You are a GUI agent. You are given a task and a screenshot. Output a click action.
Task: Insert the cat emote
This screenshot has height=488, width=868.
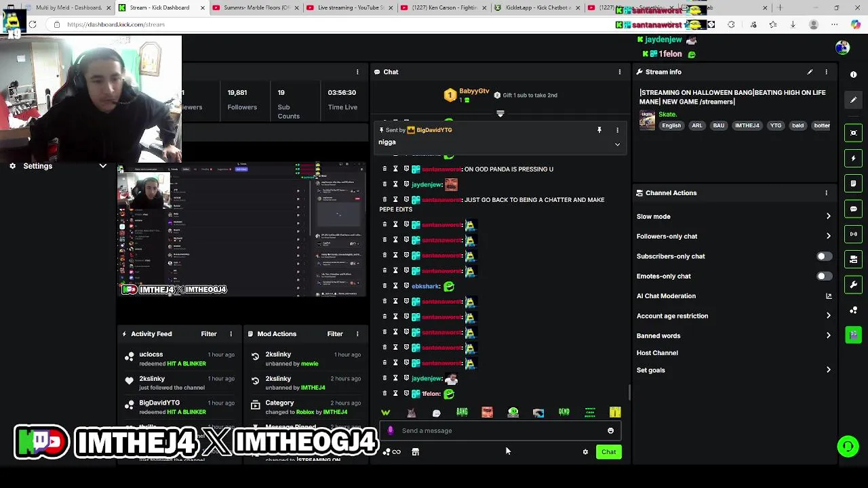[x=411, y=412]
